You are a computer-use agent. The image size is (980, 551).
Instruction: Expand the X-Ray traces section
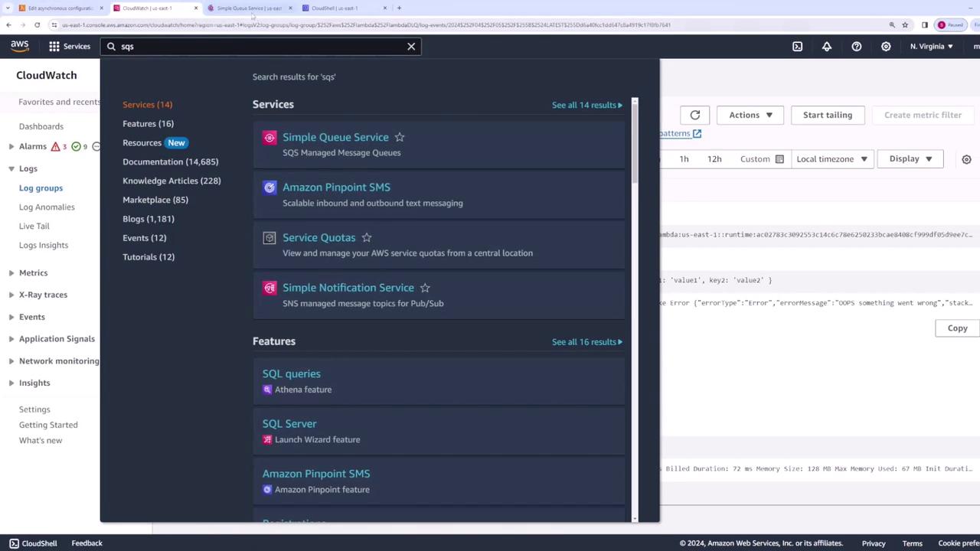11,295
